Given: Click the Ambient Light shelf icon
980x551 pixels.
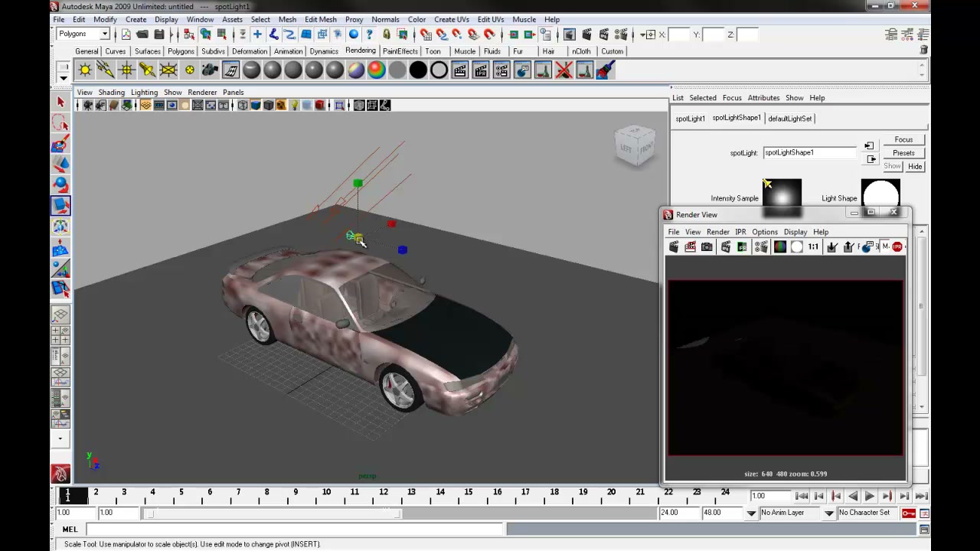Looking at the screenshot, I should (x=85, y=70).
